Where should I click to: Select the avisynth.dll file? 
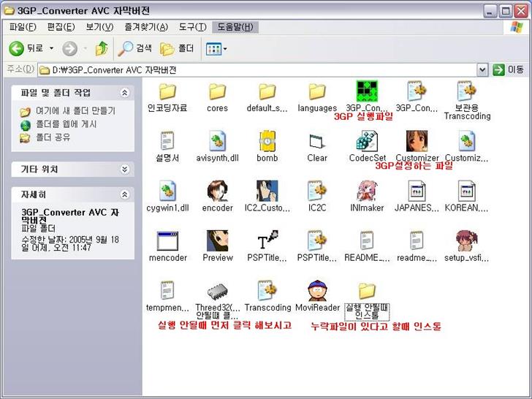click(x=217, y=141)
